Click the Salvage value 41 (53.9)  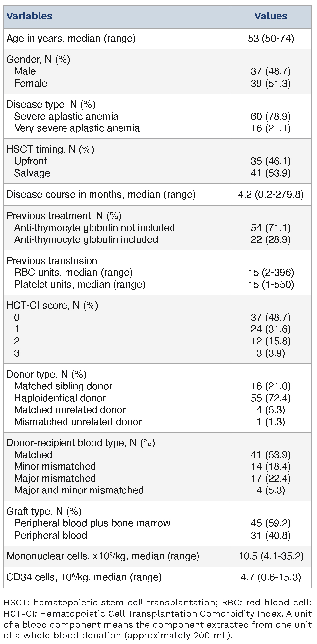[271, 173]
